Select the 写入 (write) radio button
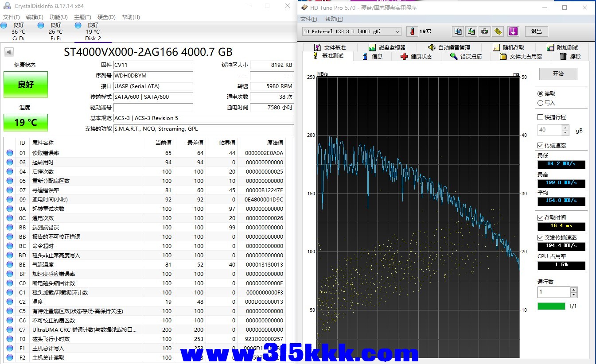The width and height of the screenshot is (596, 364). pos(540,103)
